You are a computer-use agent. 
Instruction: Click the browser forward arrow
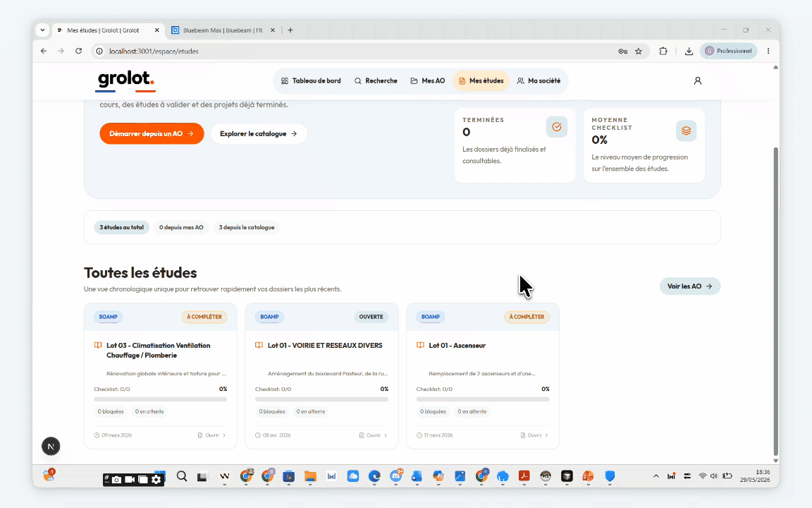(61, 51)
